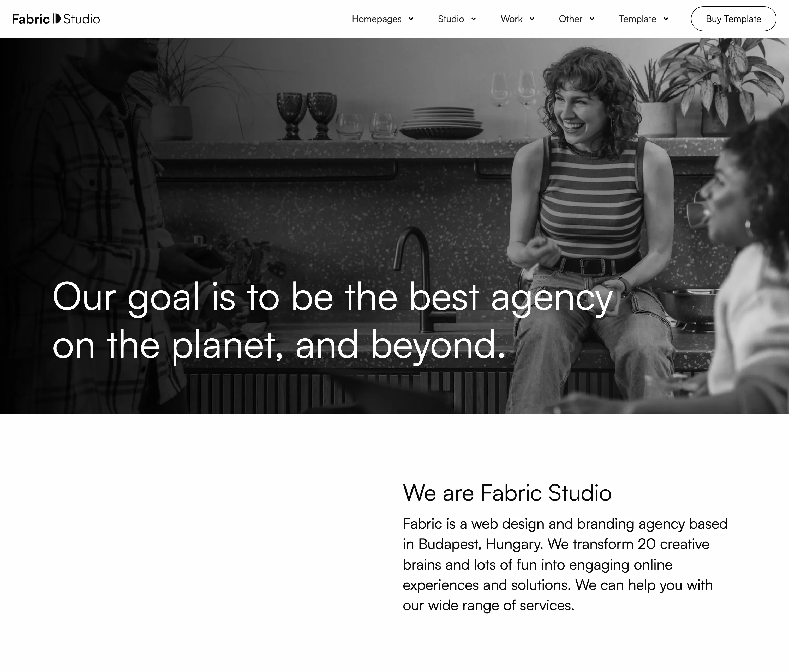Select the Template navigation menu label
The image size is (789, 672).
tap(637, 19)
